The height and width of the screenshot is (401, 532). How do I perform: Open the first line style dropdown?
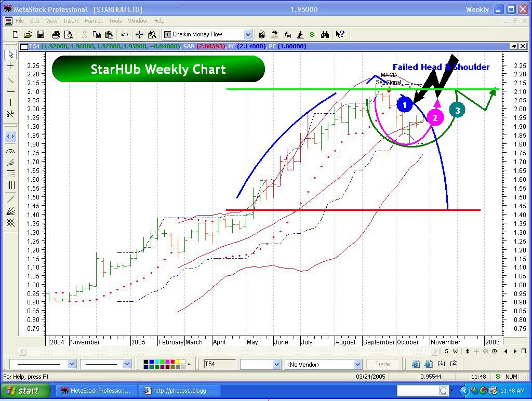pyautogui.click(x=72, y=364)
